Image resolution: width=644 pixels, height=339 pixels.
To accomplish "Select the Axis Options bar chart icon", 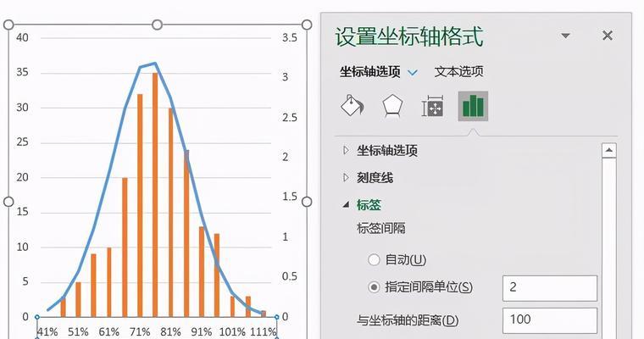I will tap(473, 106).
